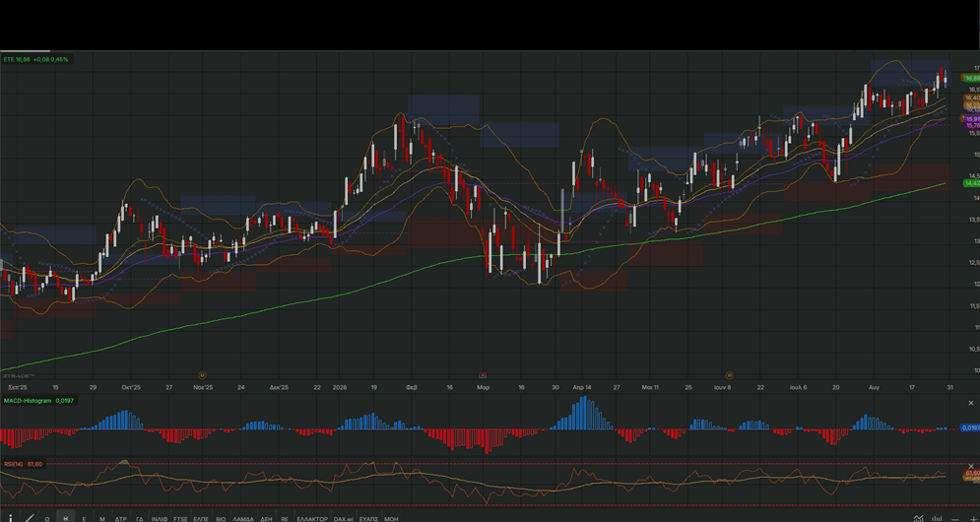Switch to the M monthly timeframe
The height and width of the screenshot is (522, 980).
[101, 519]
